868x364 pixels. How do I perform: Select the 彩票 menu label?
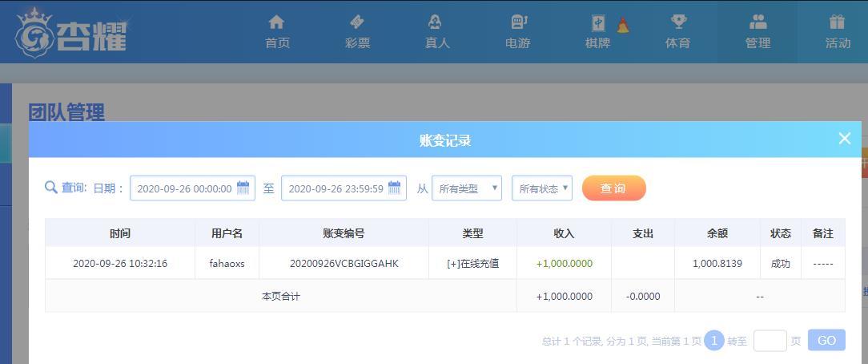click(x=358, y=42)
